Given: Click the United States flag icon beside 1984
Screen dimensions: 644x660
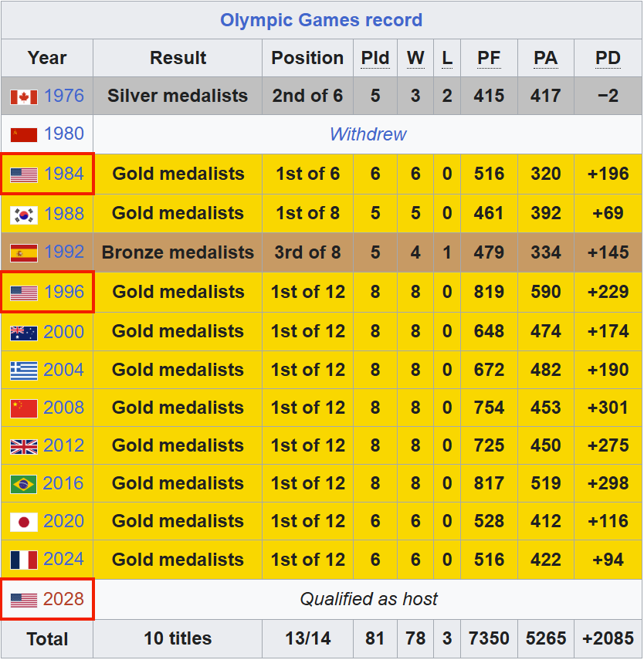Looking at the screenshot, I should tap(24, 174).
